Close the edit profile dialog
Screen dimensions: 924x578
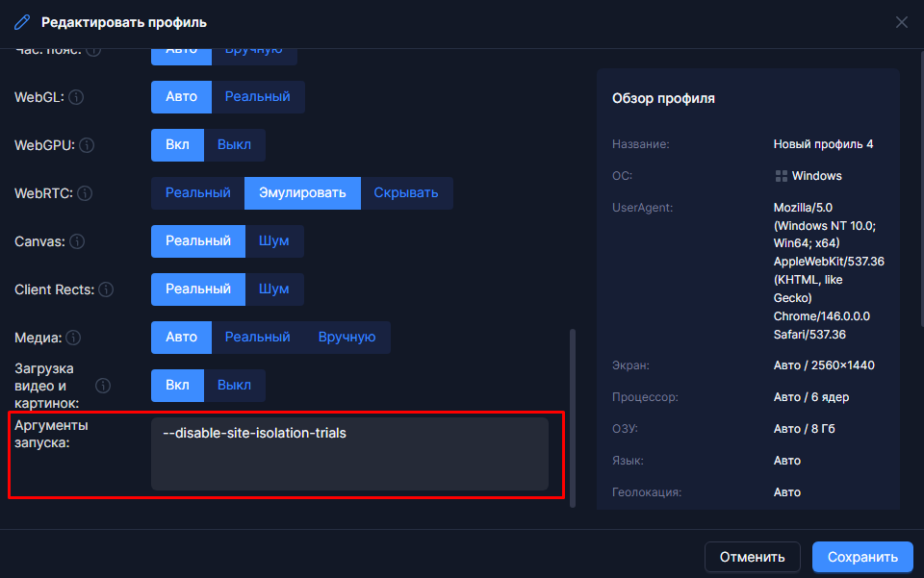coord(902,22)
